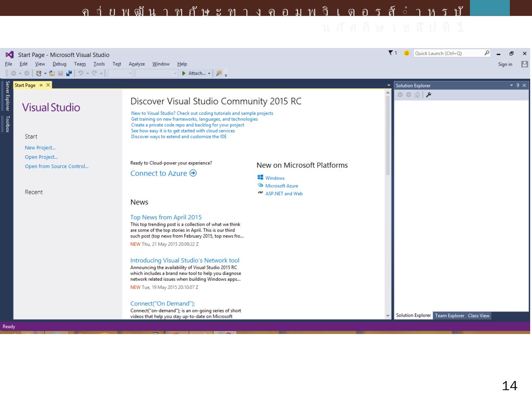Toggle Solution Explorer auto-hide pin

[x=518, y=85]
